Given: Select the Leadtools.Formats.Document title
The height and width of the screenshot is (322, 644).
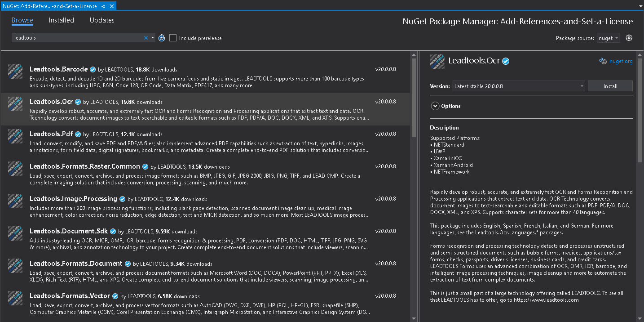Looking at the screenshot, I should coord(76,264).
